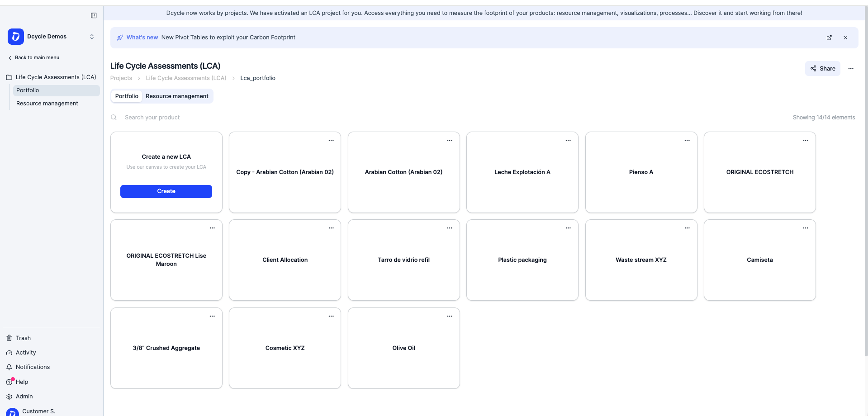
Task: Open the Help menu item
Action: pyautogui.click(x=22, y=382)
